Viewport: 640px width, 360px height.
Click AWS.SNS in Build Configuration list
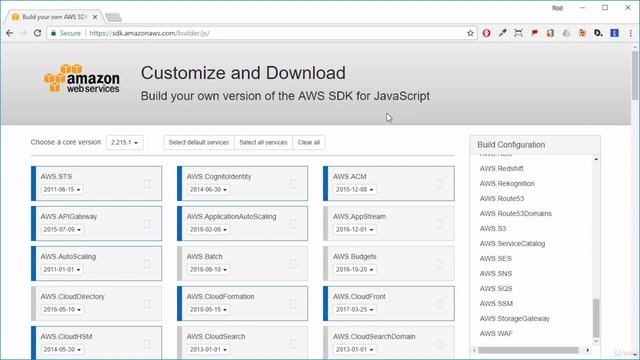(x=496, y=274)
